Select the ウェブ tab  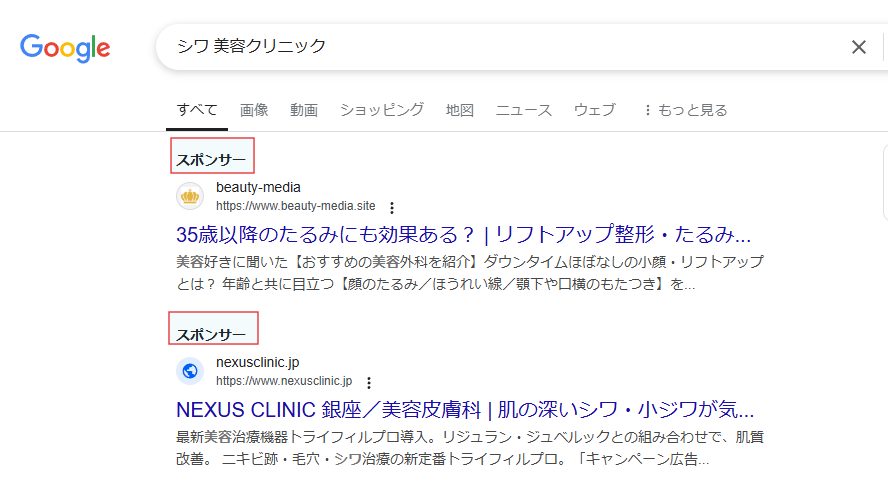coord(594,110)
